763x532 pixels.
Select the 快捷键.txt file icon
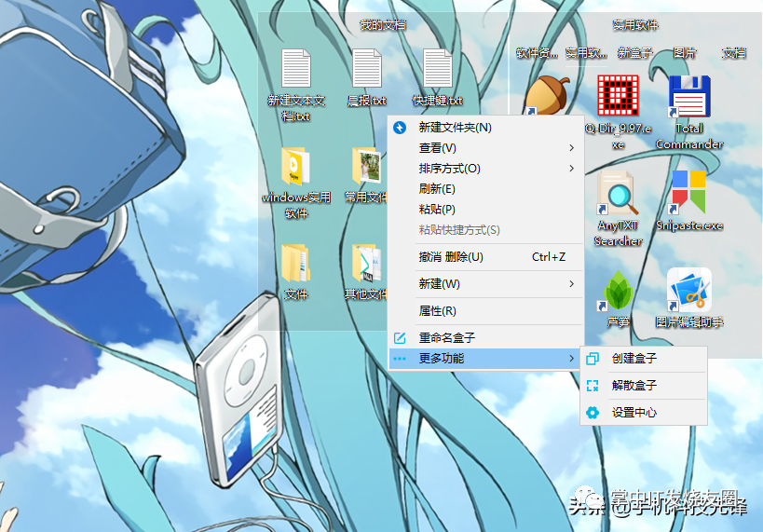(x=438, y=68)
